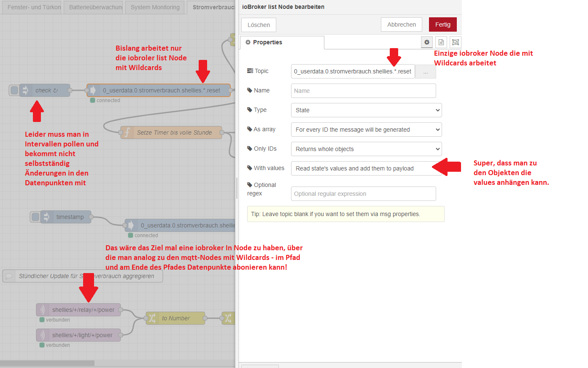This screenshot has width=588, height=368.
Task: Click output port of check inject node
Action: click(x=70, y=90)
